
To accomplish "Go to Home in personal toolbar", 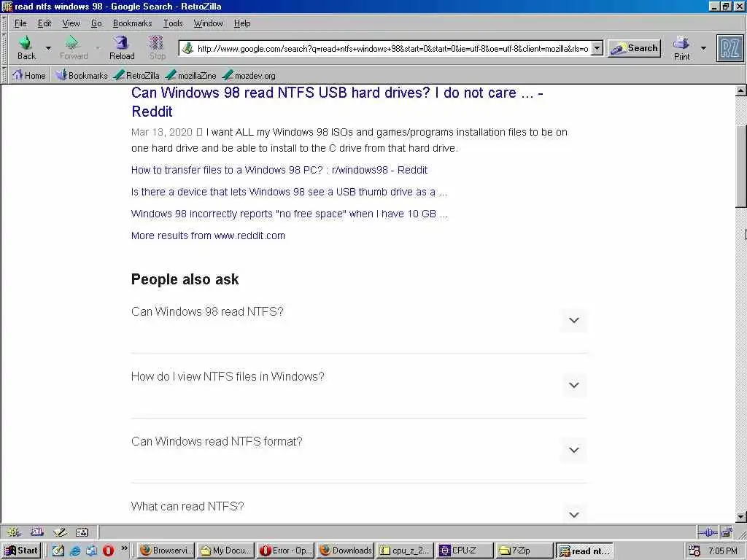I will [x=28, y=75].
